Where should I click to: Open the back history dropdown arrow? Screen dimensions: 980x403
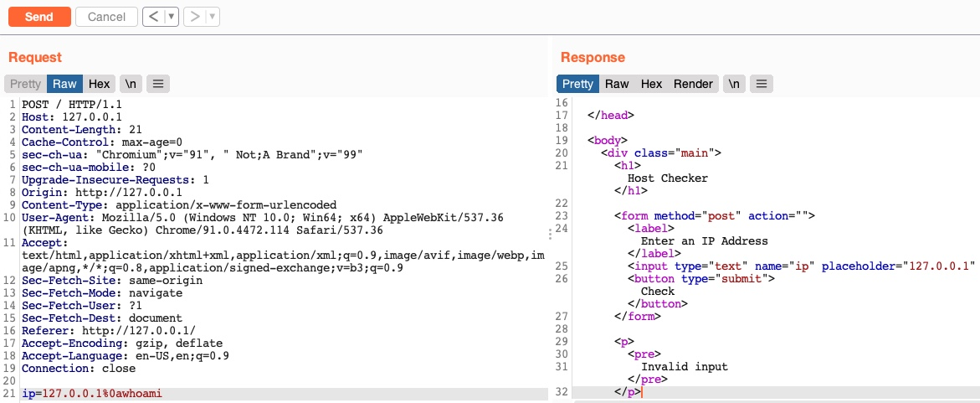pos(172,17)
